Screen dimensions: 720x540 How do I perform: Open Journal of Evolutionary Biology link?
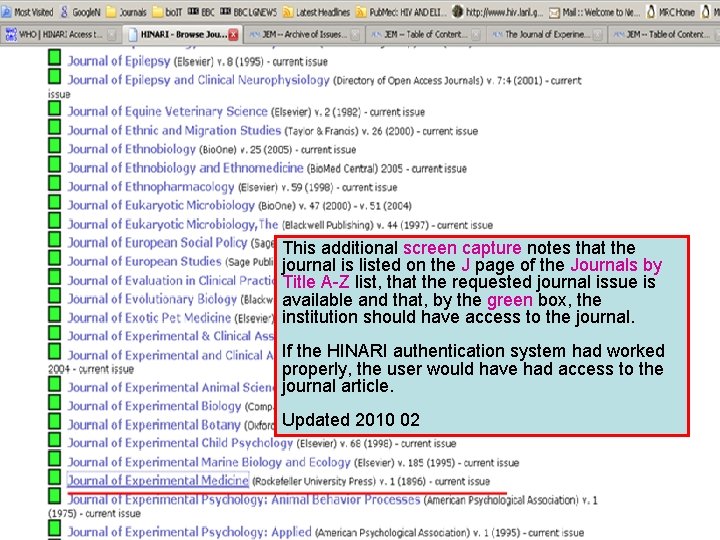152,299
